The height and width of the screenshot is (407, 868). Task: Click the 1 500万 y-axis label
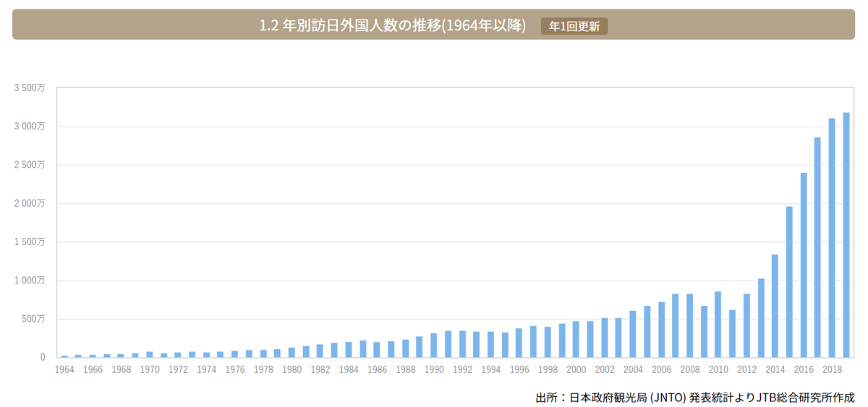pos(29,241)
